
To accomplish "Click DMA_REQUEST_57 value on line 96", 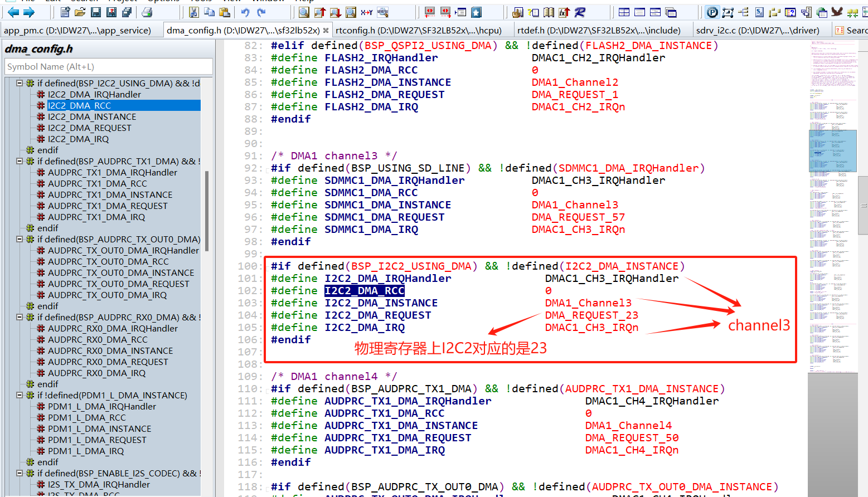I will pyautogui.click(x=578, y=217).
